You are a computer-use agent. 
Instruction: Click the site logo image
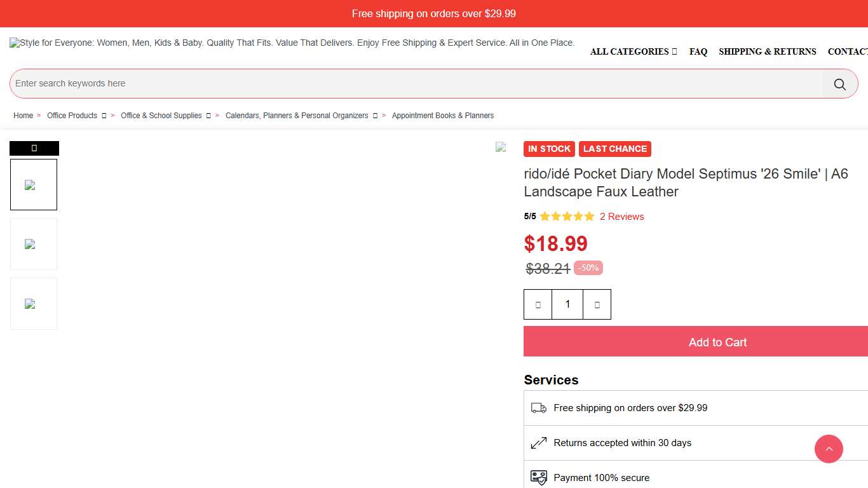[292, 43]
